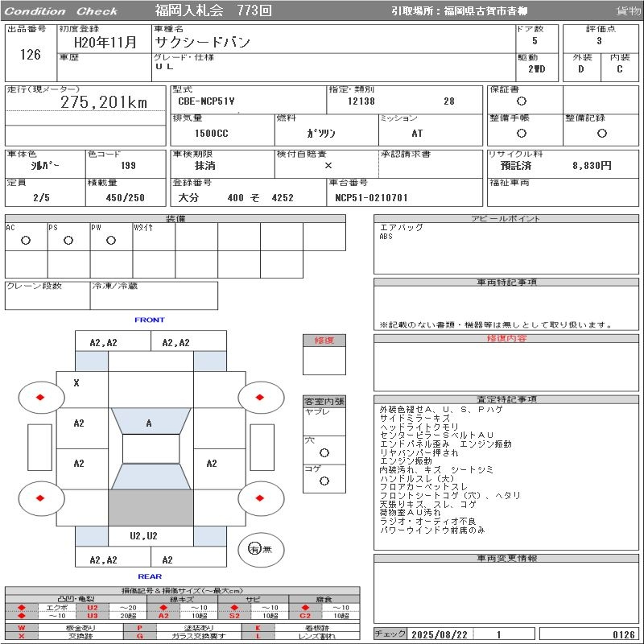Click the displacement value 1500CC

coord(212,133)
